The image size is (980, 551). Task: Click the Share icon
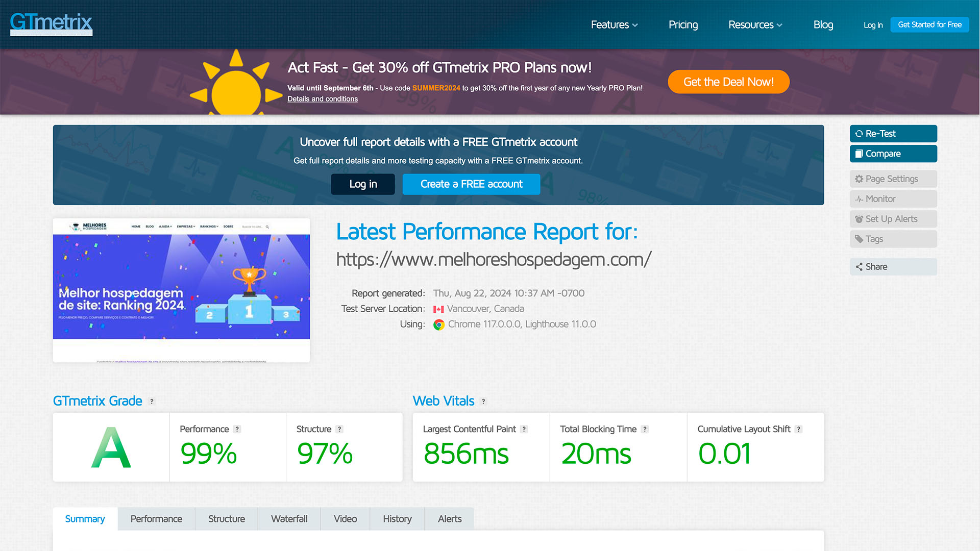coord(859,267)
